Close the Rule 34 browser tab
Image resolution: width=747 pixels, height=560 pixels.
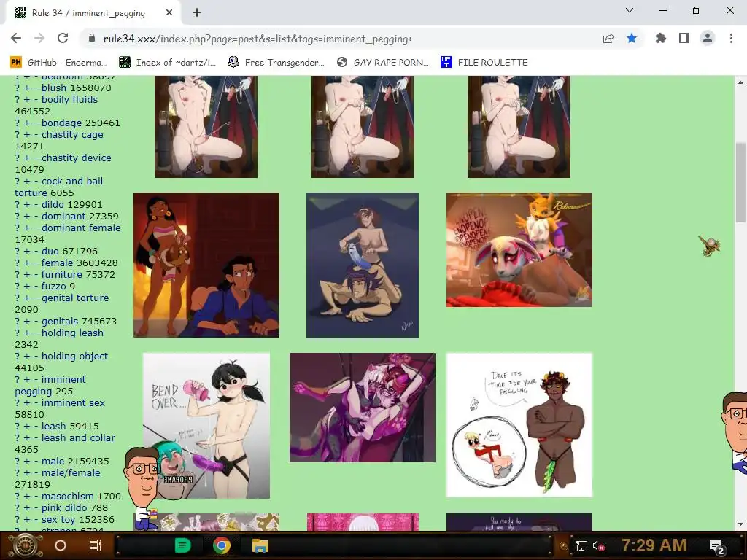point(169,13)
